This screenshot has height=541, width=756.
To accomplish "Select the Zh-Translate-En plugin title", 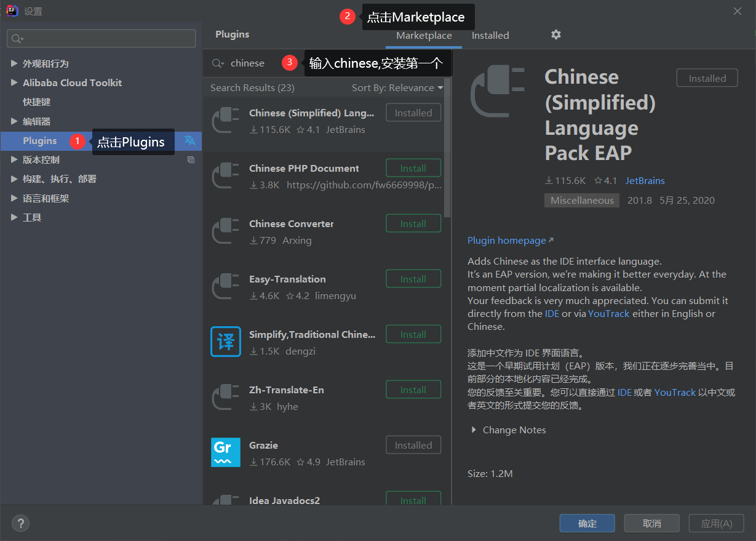I will [286, 390].
